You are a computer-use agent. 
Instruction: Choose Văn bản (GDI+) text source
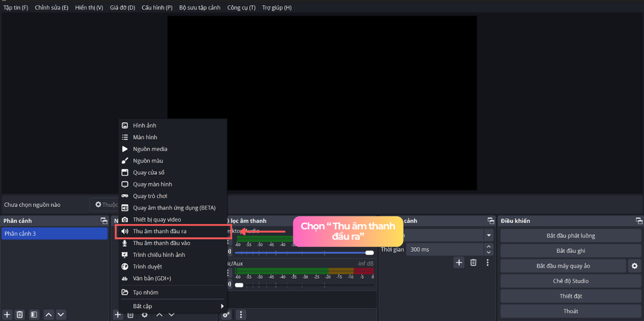point(172,278)
